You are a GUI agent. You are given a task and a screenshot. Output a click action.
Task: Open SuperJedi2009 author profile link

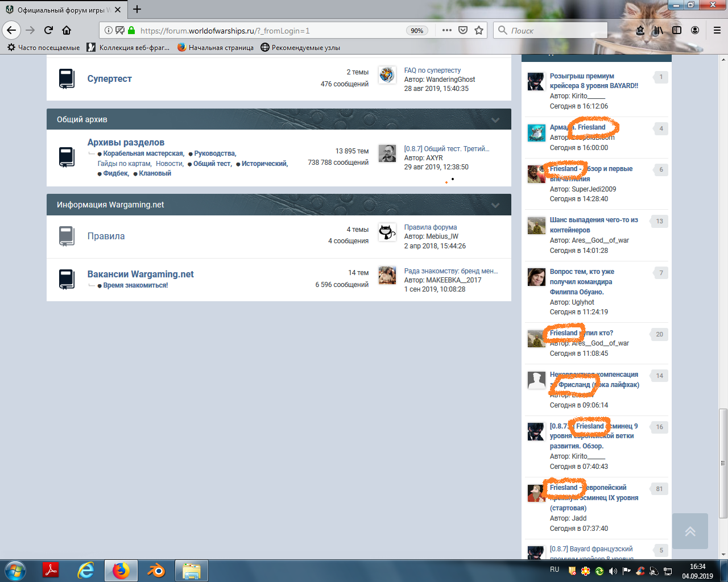point(594,189)
